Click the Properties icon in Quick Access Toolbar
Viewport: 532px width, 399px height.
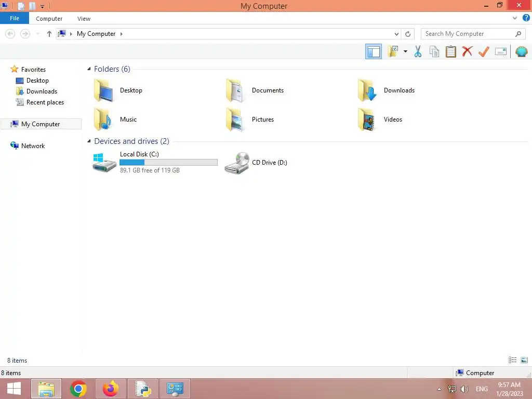21,6
